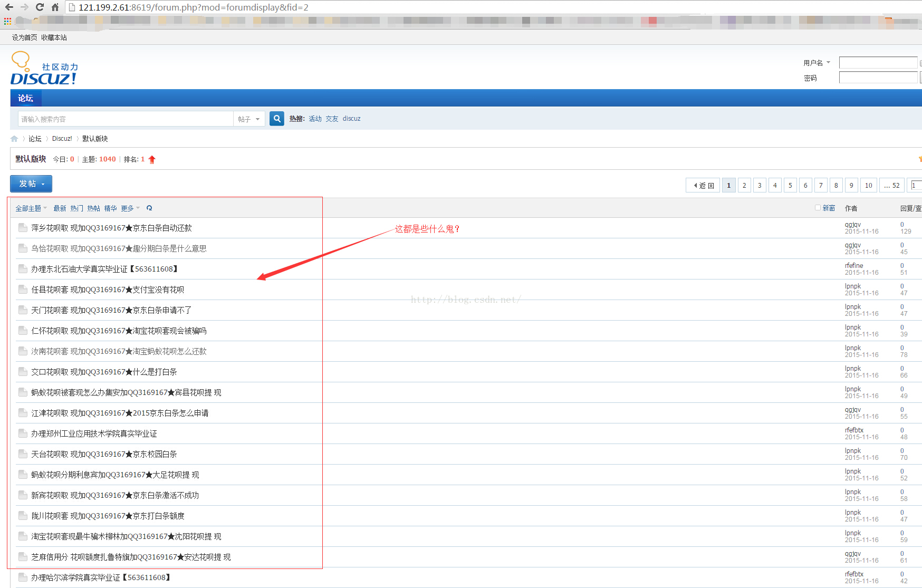This screenshot has height=588, width=922.
Task: Click the browser address bar URL
Action: coord(194,7)
